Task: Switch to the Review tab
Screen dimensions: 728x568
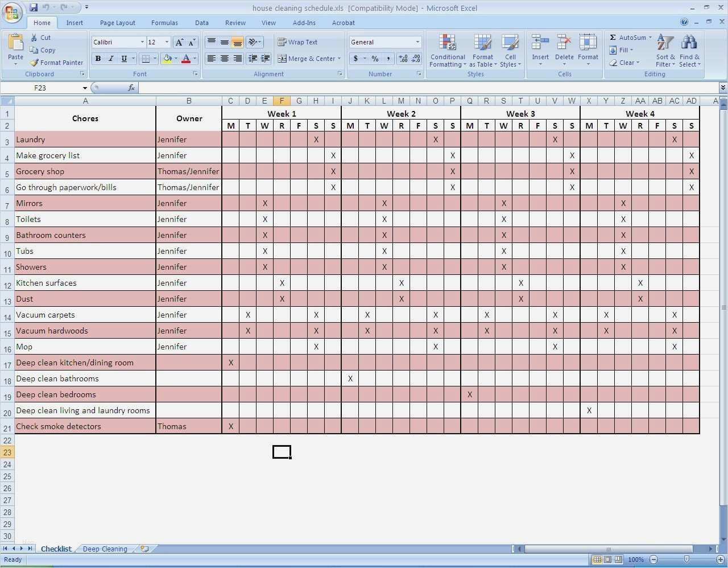Action: (235, 23)
